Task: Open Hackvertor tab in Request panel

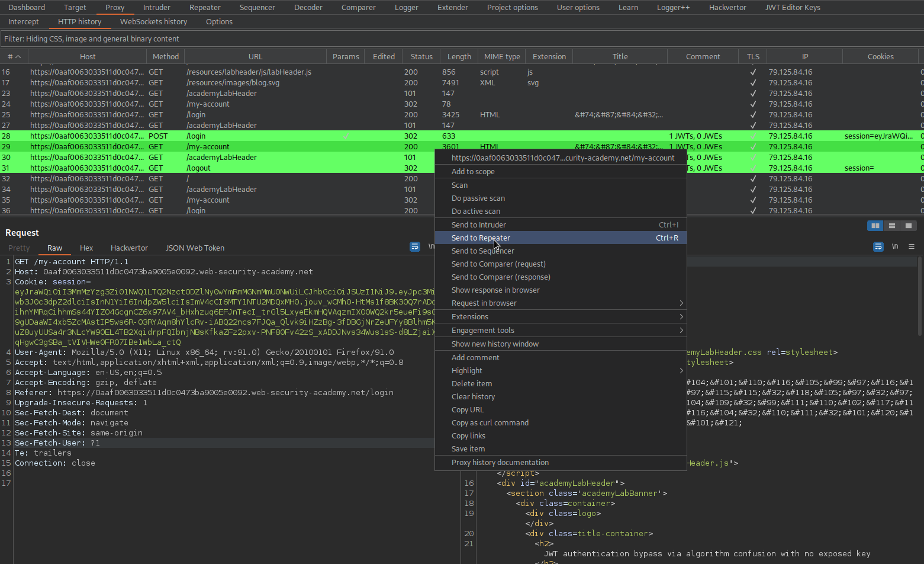Action: coord(129,248)
